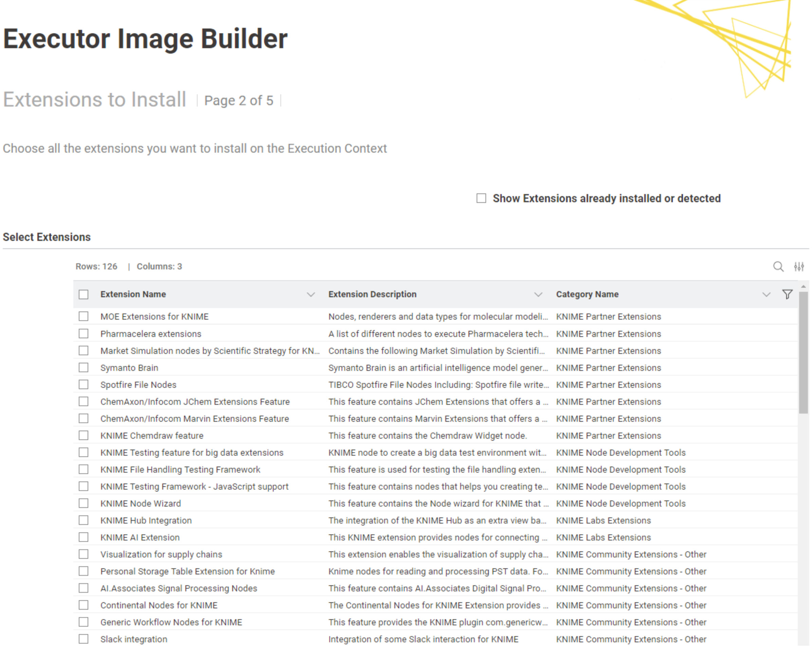Tick MOE Extensions for KNIME checkbox

84,316
